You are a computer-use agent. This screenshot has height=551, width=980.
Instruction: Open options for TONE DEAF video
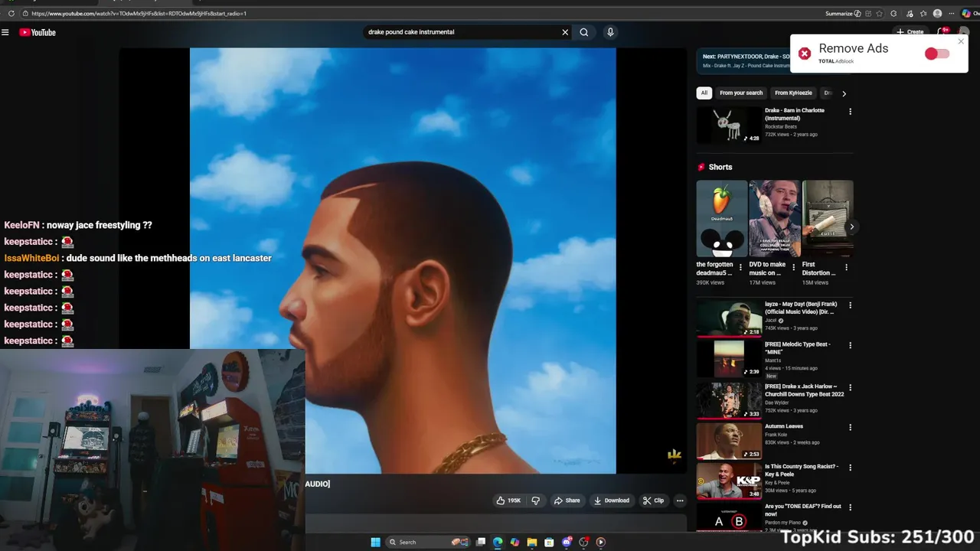click(850, 507)
